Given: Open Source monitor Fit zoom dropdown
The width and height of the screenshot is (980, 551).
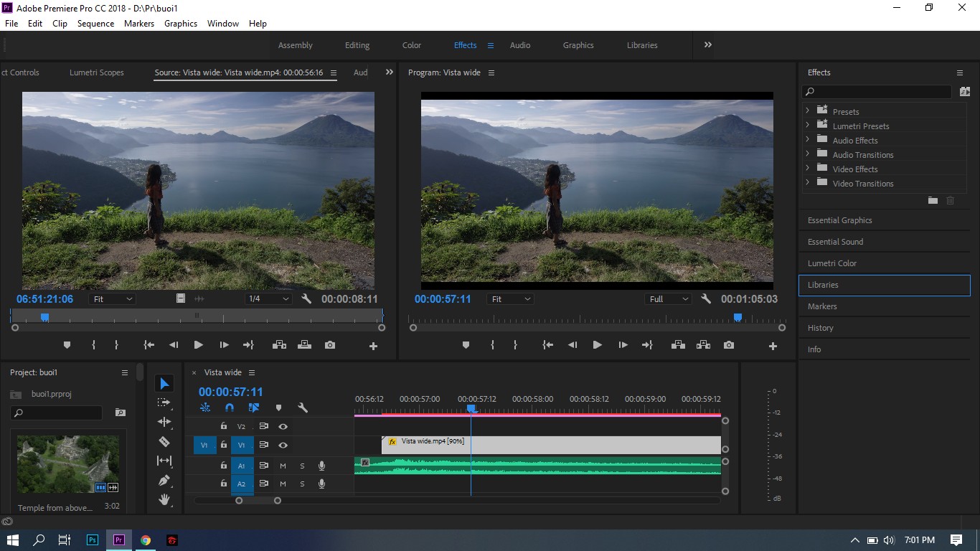Looking at the screenshot, I should point(113,299).
